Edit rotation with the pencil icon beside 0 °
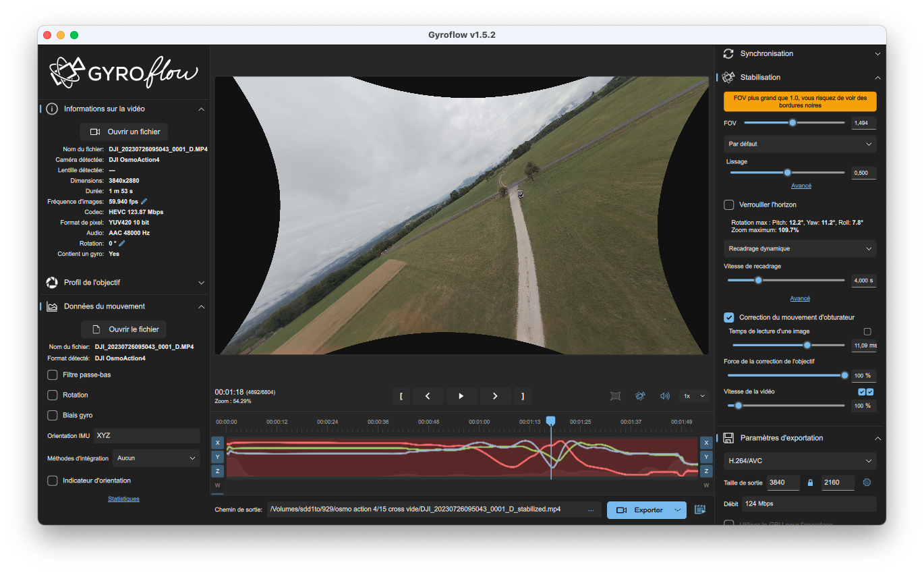 122,244
